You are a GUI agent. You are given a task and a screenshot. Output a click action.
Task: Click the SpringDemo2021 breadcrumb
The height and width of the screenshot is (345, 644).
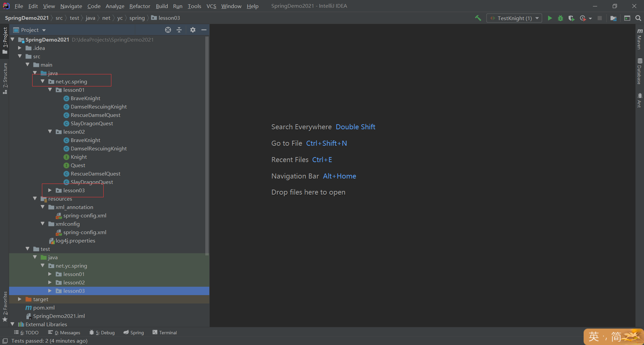[27, 18]
